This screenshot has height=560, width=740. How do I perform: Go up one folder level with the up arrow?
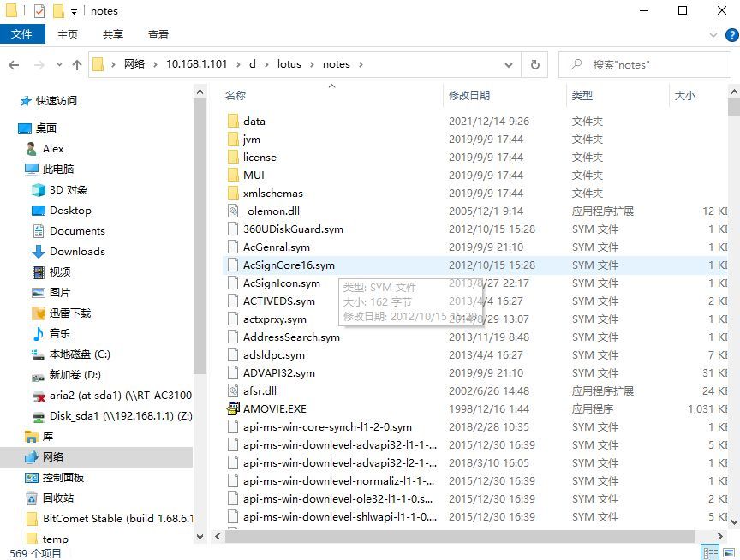tap(77, 64)
